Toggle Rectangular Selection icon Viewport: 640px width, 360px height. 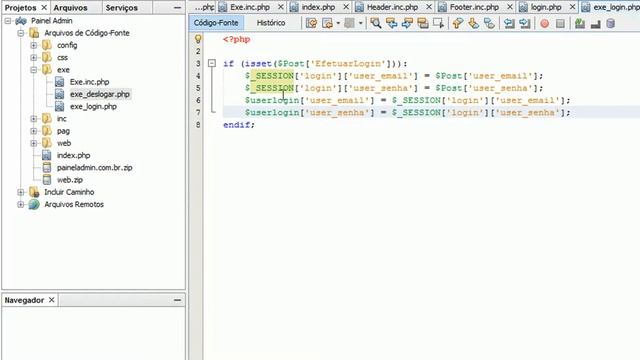438,23
